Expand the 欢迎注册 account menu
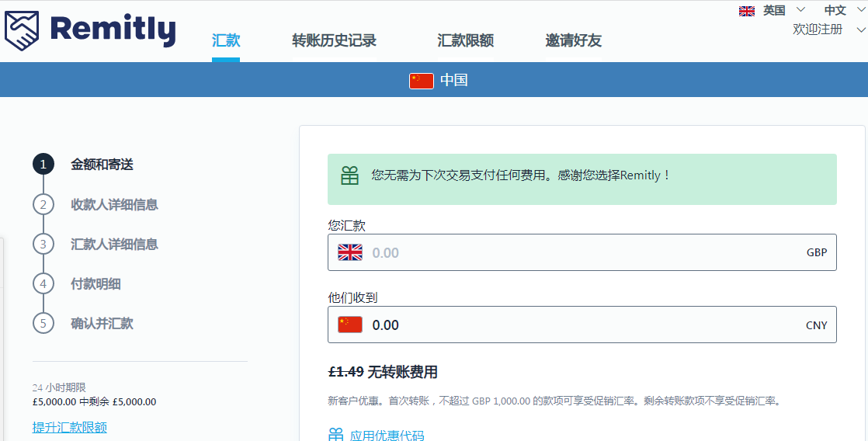 [x=828, y=30]
